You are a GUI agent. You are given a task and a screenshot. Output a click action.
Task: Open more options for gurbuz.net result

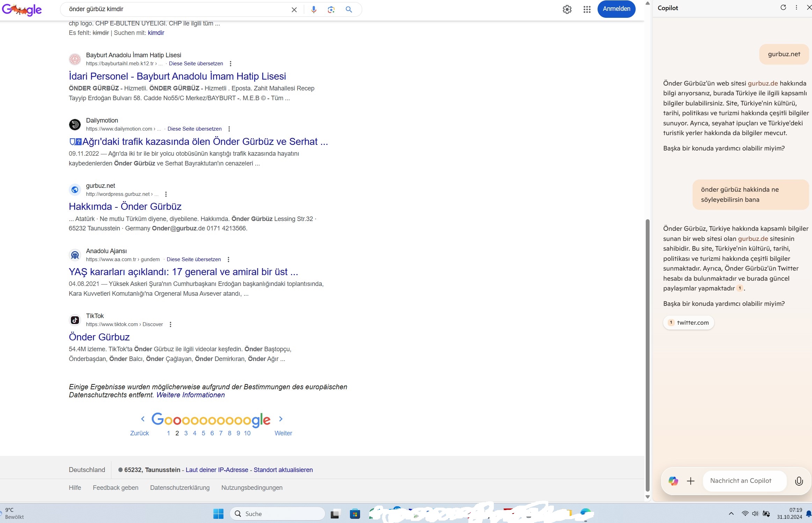click(x=166, y=194)
